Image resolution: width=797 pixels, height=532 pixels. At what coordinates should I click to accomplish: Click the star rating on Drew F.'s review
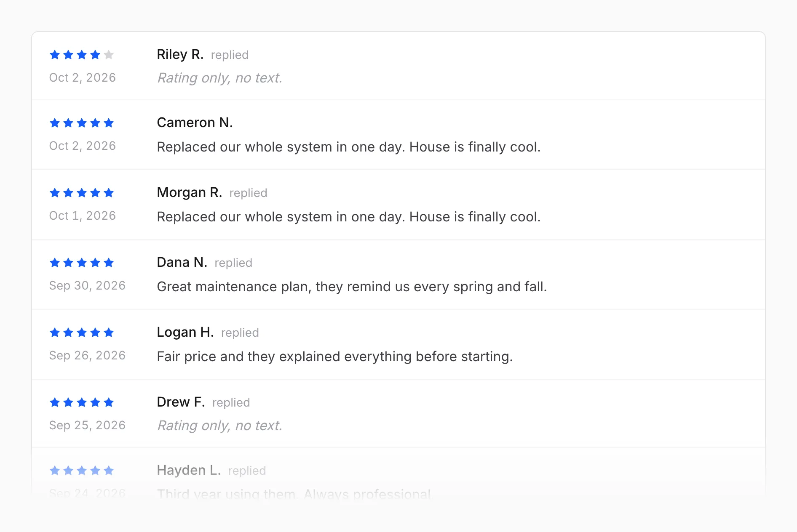tap(82, 402)
